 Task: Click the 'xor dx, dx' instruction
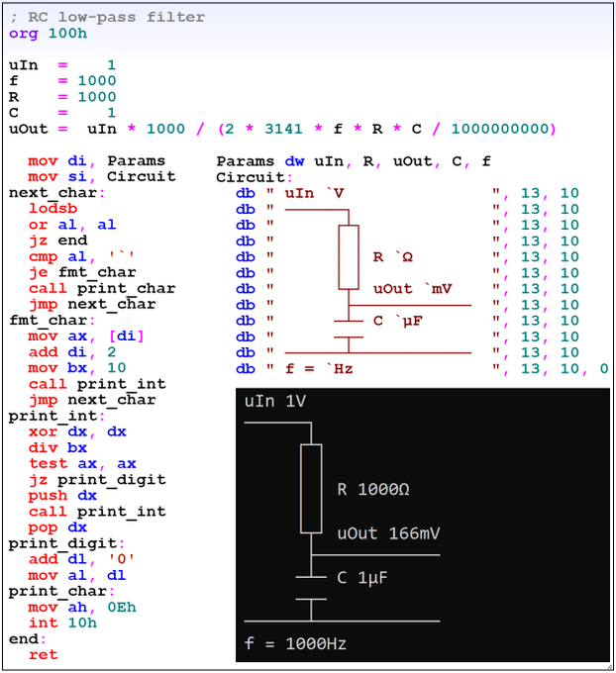tap(77, 432)
